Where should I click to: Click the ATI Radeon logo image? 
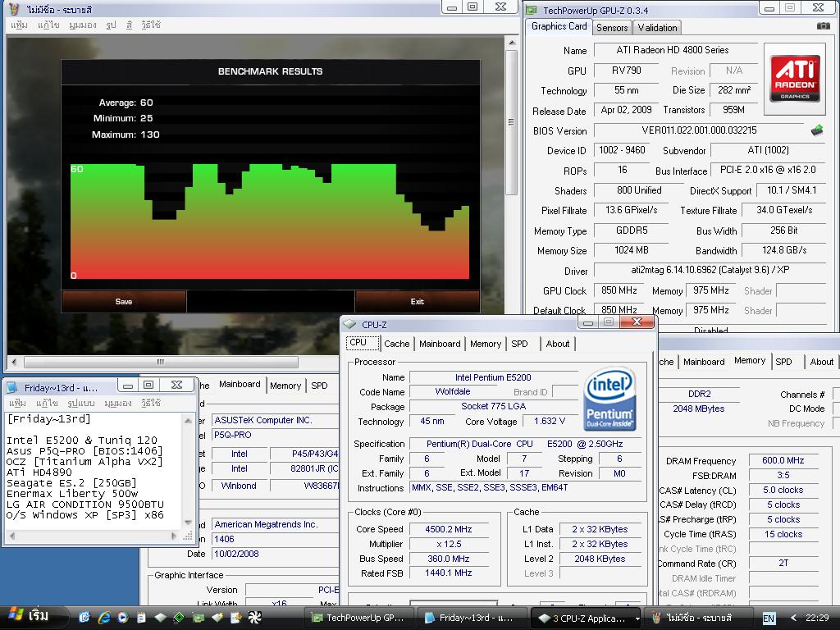794,79
